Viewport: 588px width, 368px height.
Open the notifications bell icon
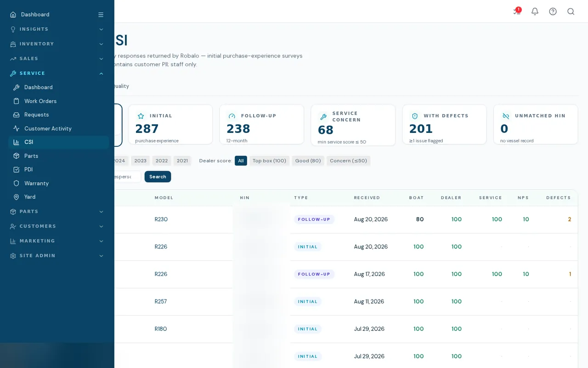tap(535, 11)
